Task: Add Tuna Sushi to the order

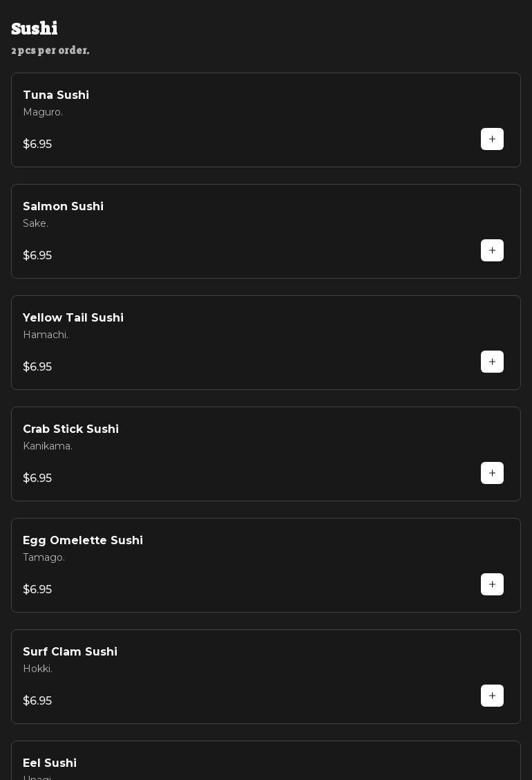Action: pyautogui.click(x=492, y=139)
